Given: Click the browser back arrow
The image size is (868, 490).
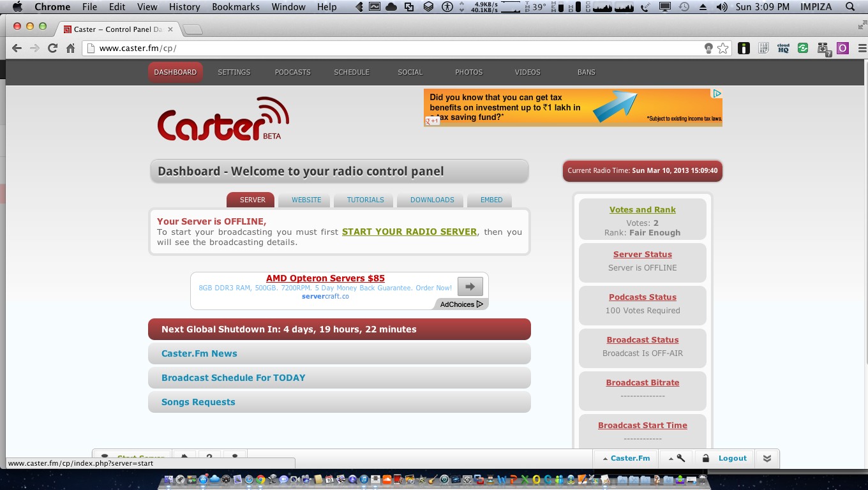Looking at the screenshot, I should (17, 48).
